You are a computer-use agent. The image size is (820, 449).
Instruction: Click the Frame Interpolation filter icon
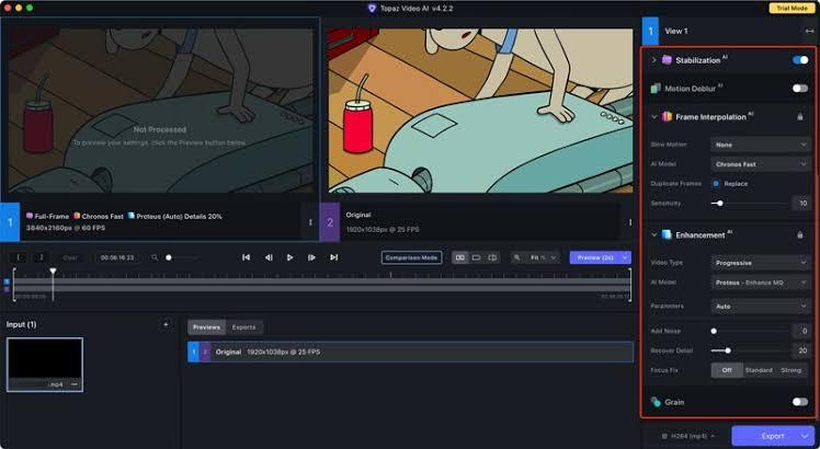coord(666,117)
